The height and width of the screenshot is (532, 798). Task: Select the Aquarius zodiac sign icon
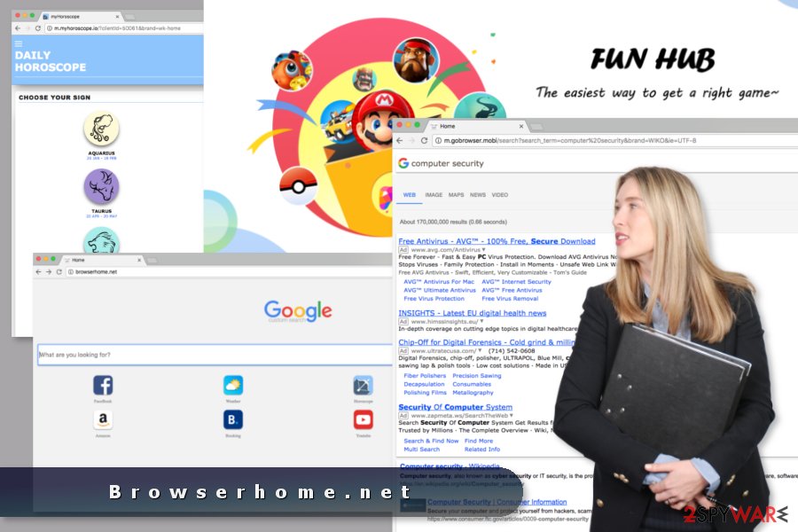[101, 129]
